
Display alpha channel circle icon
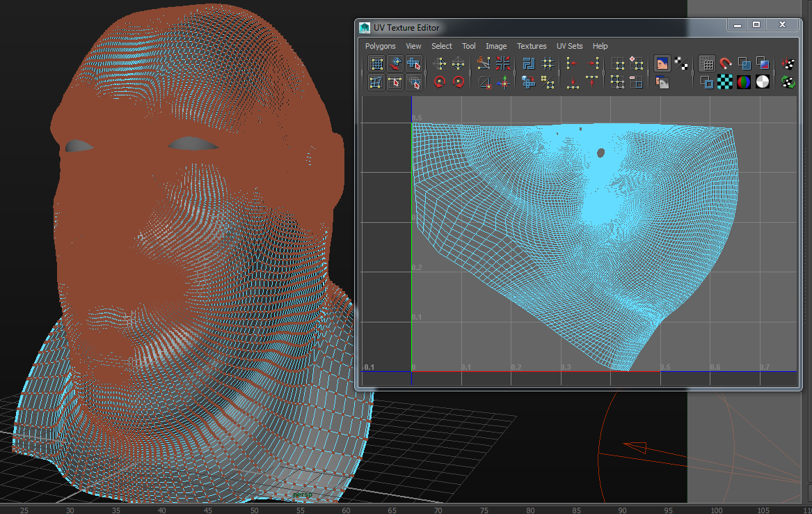(x=763, y=82)
